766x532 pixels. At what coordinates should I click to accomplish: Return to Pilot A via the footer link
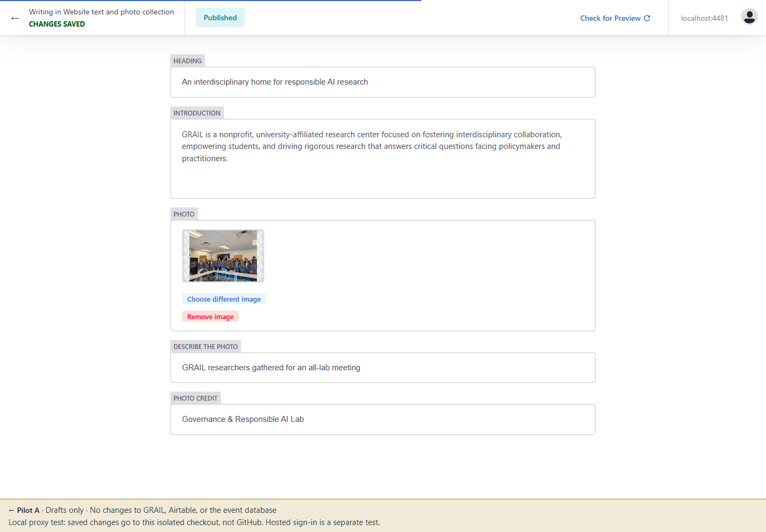pos(24,510)
